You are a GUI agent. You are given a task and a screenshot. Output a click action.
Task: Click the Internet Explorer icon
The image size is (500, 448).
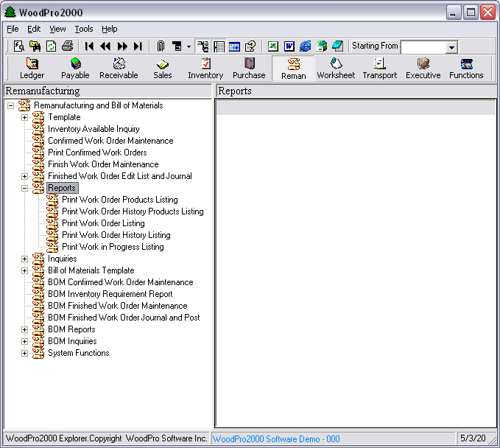click(305, 46)
